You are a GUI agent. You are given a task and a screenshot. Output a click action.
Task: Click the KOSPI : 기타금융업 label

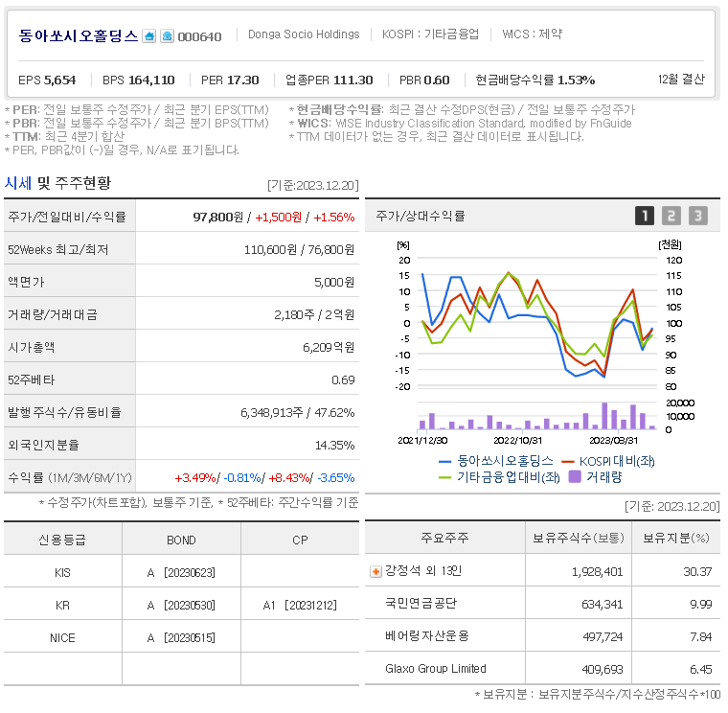click(x=430, y=34)
